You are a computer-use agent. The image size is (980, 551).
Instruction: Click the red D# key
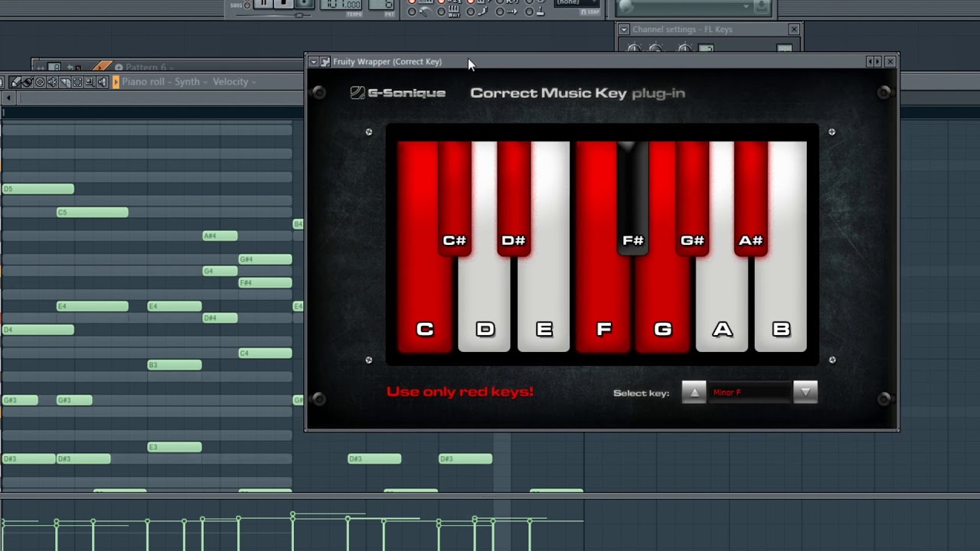(514, 199)
